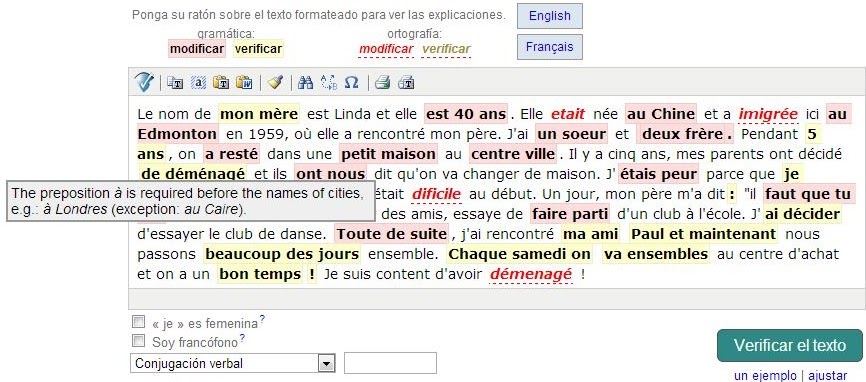Open help question mark beside Soy francófono
The height and width of the screenshot is (382, 866).
242,338
